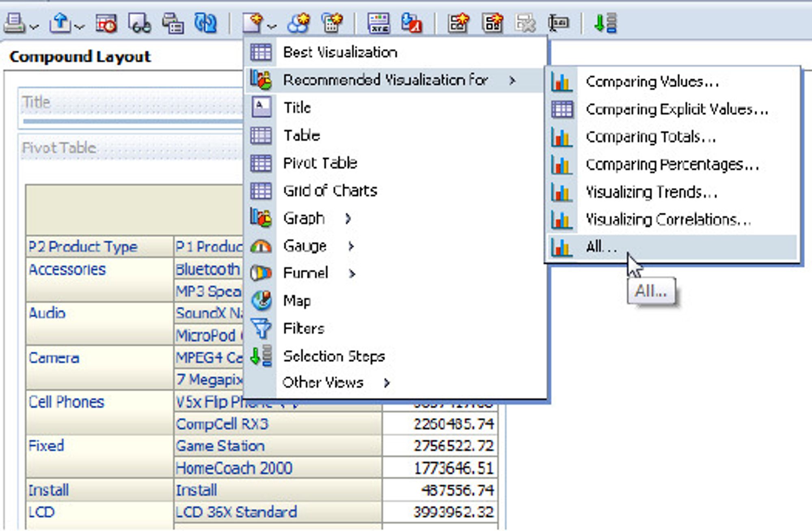Expand the Gauge submenu arrow
Screen dimensions: 812x531
click(351, 246)
